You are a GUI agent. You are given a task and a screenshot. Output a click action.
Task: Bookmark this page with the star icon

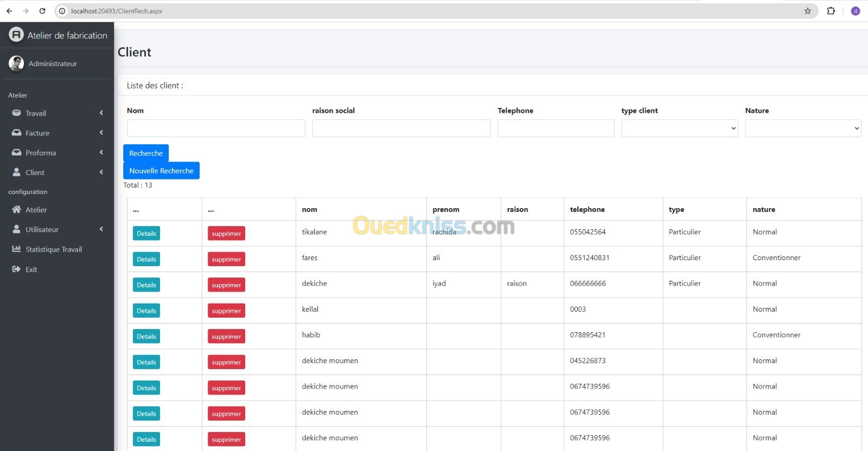[807, 11]
